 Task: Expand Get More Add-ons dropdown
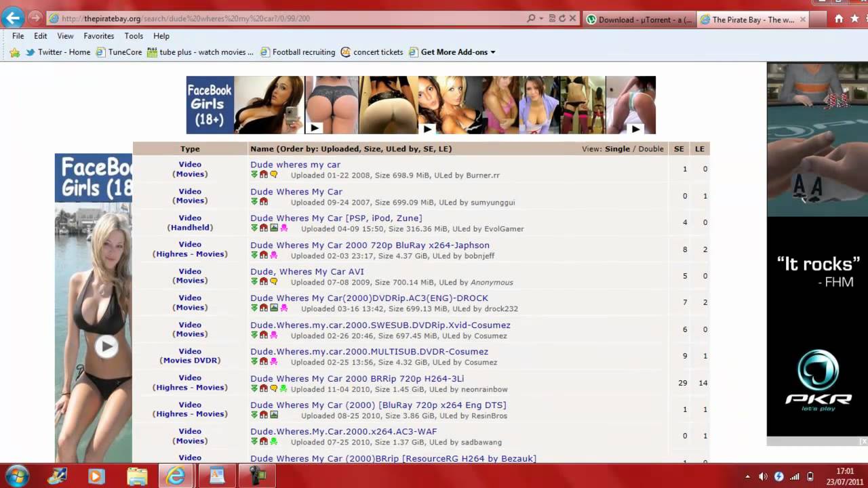click(x=493, y=52)
